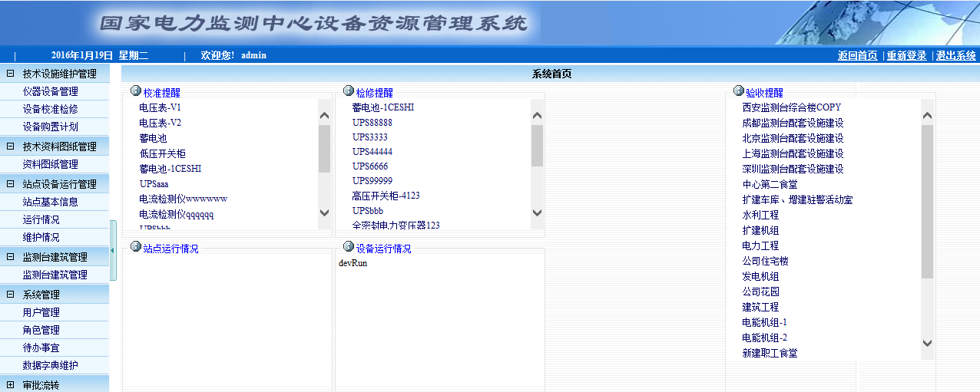980x392 pixels.
Task: Select UPS99999 entry
Action: coord(372,181)
